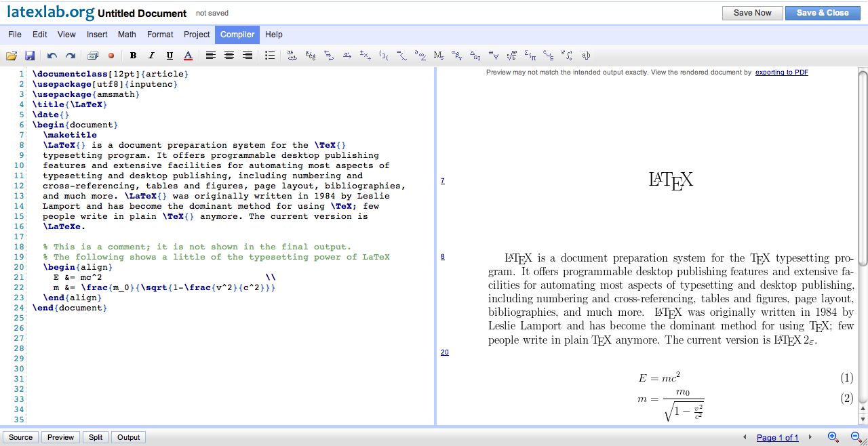Open the Math menu
The width and height of the screenshot is (868, 446).
pos(127,35)
